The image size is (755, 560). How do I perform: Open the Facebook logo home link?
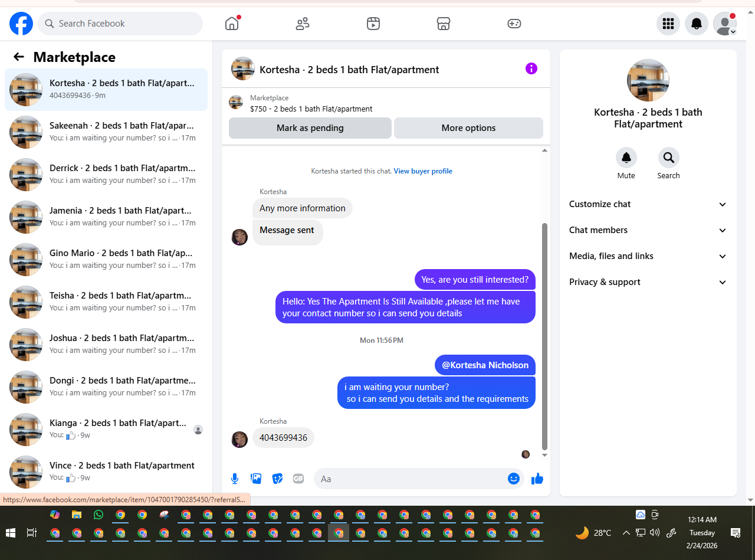21,24
